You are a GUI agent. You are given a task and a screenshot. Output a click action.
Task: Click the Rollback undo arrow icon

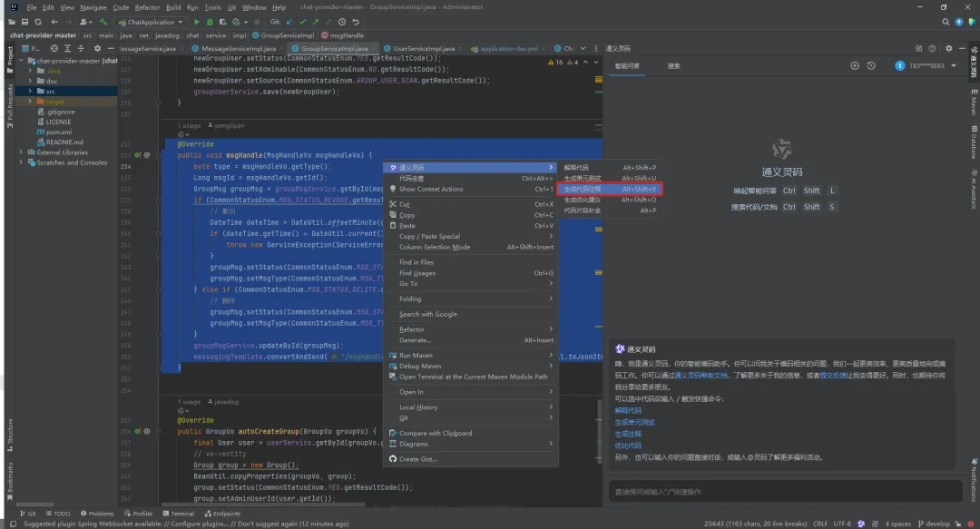(x=356, y=22)
